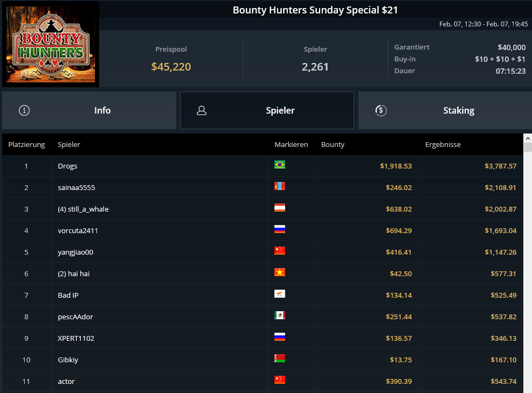The image size is (532, 393).
Task: Click the Spieler count 2,261
Action: tap(315, 67)
